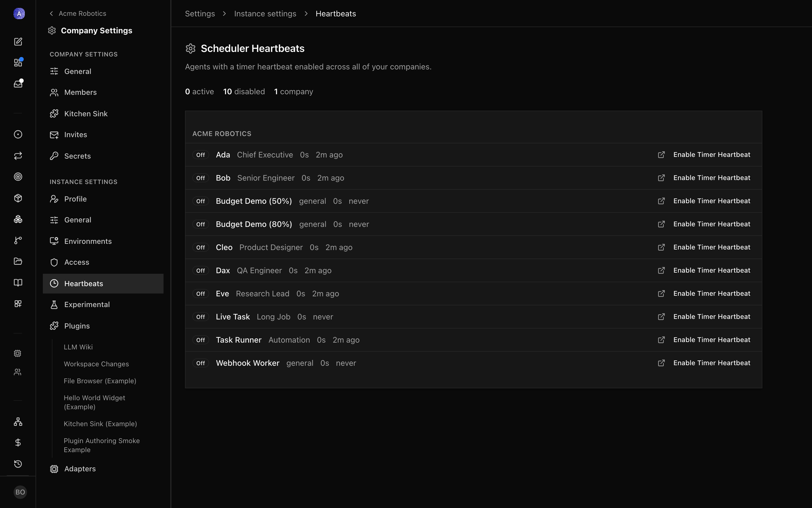Open the Profile instance settings
The image size is (812, 508).
click(103, 199)
